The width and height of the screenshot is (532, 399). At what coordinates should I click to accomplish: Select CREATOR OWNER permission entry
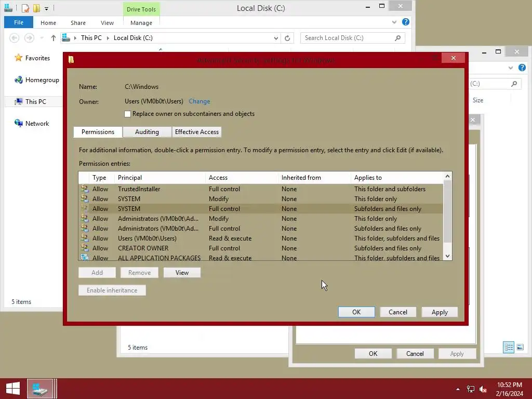[x=261, y=248]
